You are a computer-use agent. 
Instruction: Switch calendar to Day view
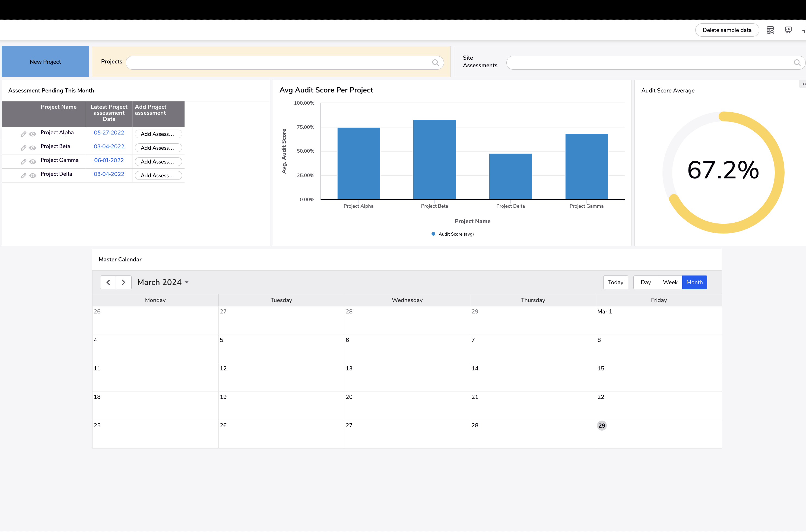tap(645, 282)
